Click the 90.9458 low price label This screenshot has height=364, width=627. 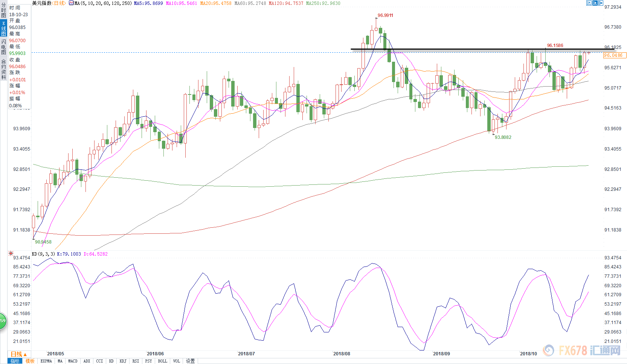(x=43, y=242)
